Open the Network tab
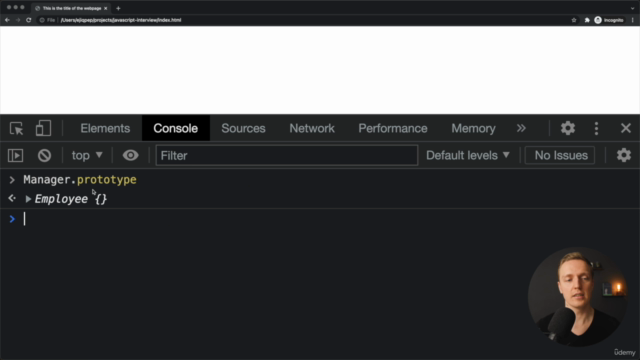Viewport: 640px width, 360px height. pyautogui.click(x=312, y=128)
